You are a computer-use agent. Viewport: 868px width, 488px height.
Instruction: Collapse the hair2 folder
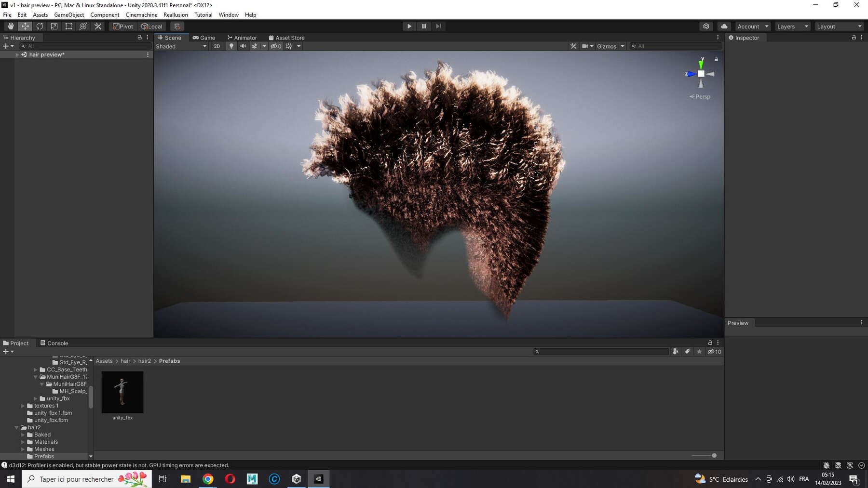(16, 427)
